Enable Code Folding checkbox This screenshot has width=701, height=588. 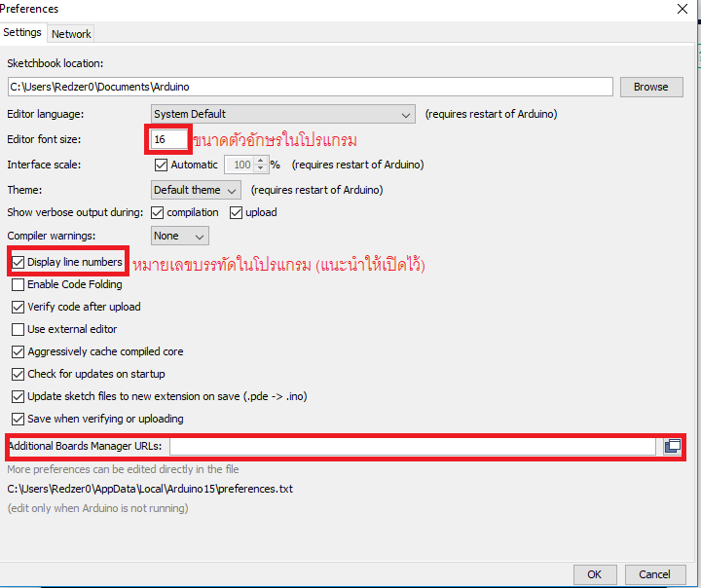pyautogui.click(x=18, y=284)
